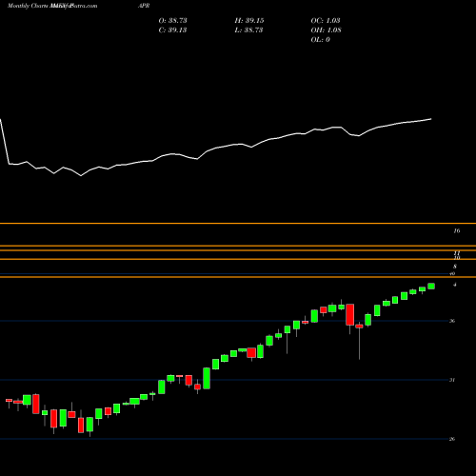Viewport: 476px width, 476px height.
Task: Click the 40 price axis label
Action: pos(453,273)
